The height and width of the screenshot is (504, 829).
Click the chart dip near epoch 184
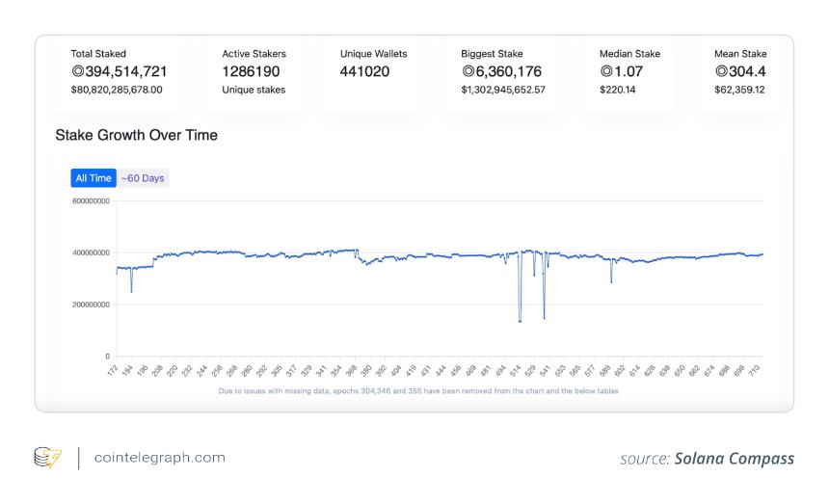coord(131,291)
